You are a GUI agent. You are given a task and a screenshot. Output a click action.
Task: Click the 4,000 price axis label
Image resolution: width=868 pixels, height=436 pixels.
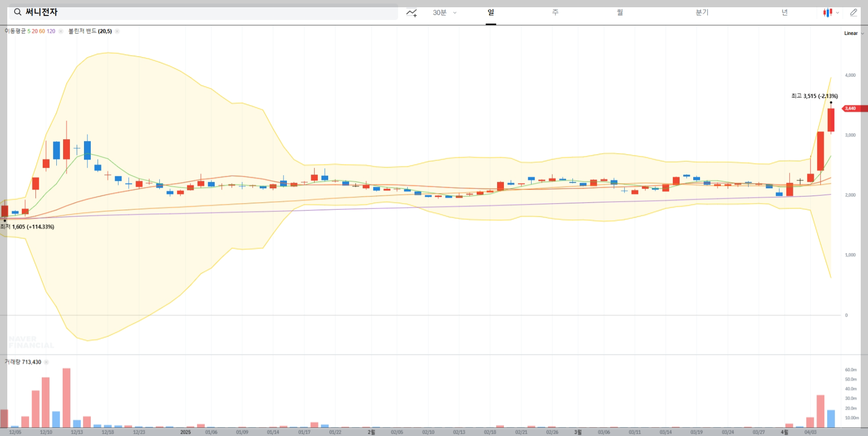pyautogui.click(x=850, y=75)
